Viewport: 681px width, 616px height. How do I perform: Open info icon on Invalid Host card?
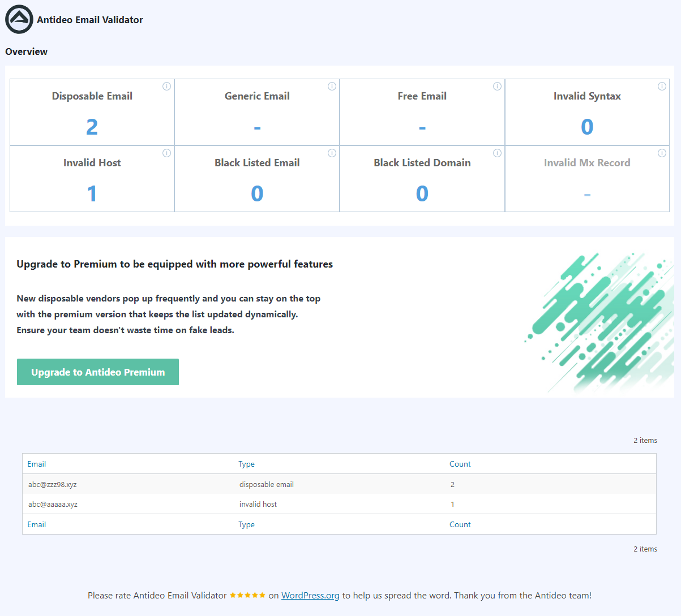tap(166, 153)
